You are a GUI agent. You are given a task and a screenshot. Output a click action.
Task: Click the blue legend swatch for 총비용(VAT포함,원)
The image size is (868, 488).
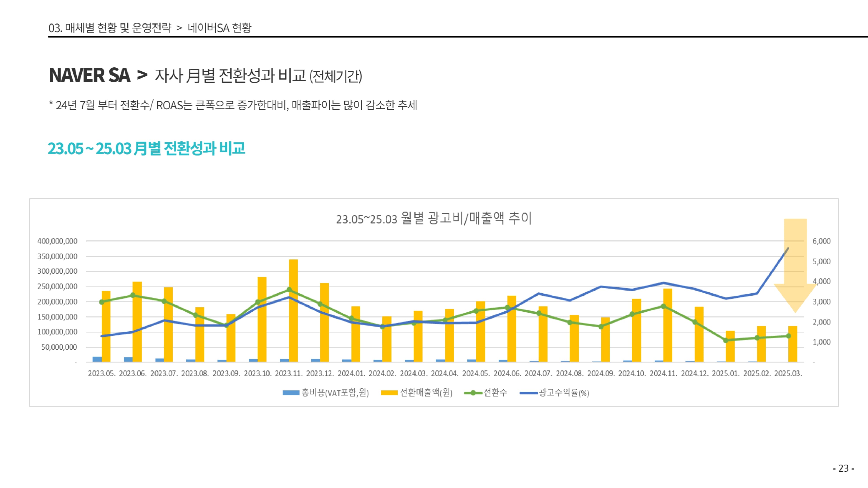point(291,393)
